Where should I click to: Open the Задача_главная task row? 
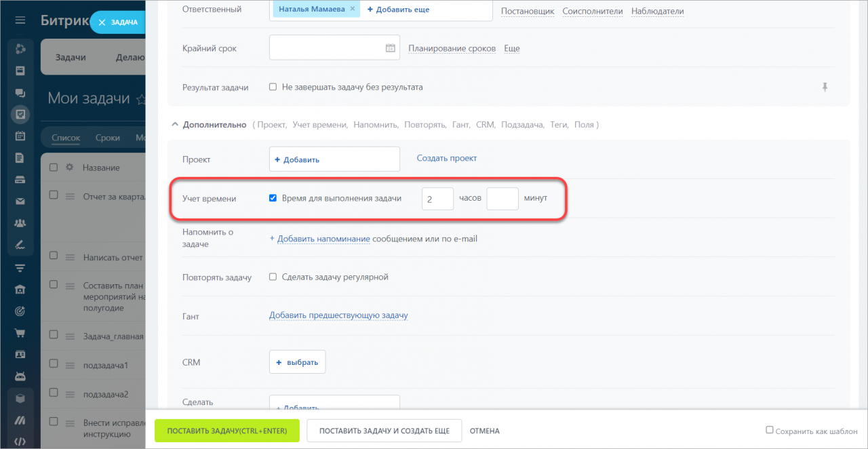[113, 336]
